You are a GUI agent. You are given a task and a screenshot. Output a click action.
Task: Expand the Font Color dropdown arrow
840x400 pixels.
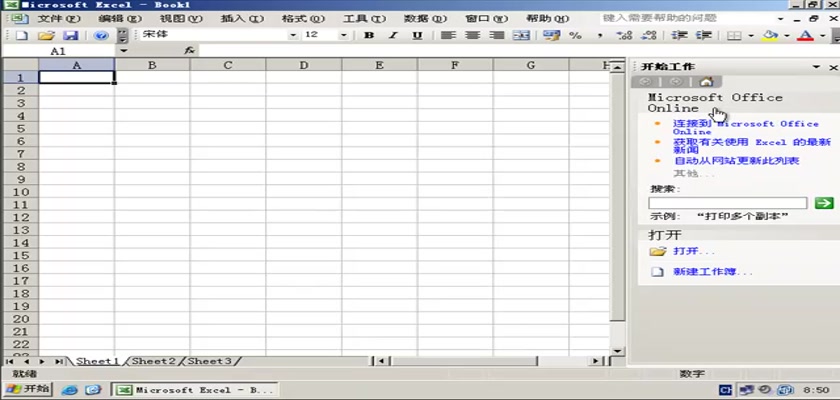coord(822,36)
